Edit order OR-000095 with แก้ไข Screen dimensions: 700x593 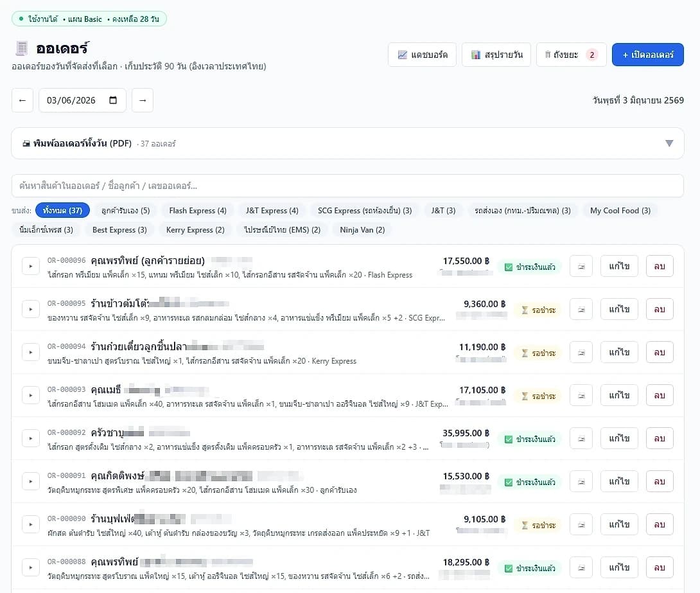[619, 309]
